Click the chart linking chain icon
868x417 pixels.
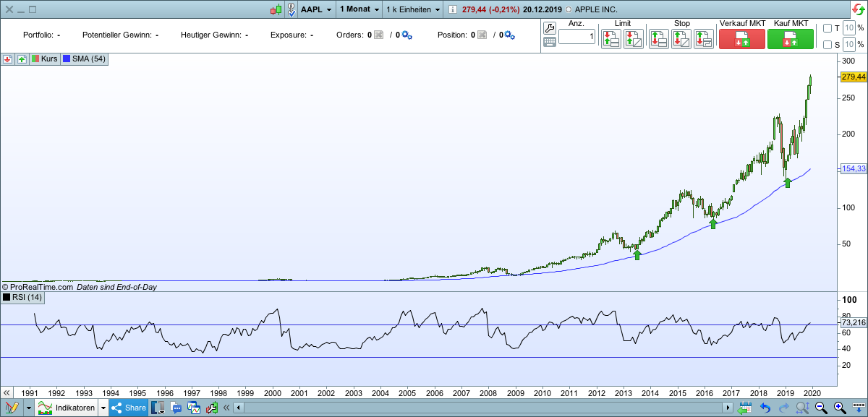291,9
